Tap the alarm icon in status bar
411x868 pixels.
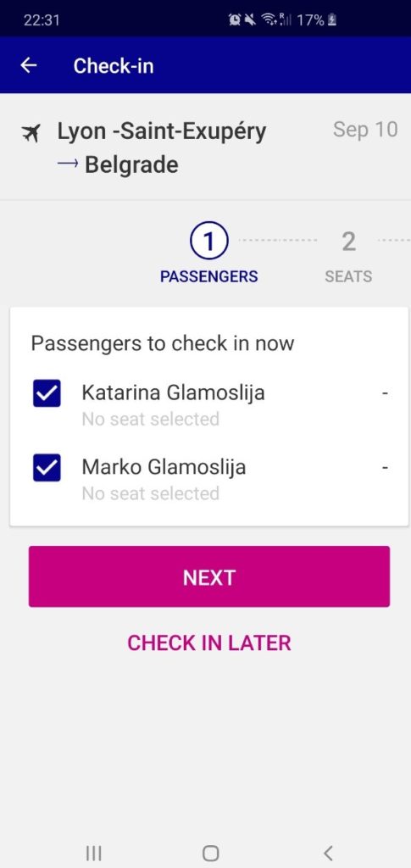click(235, 20)
